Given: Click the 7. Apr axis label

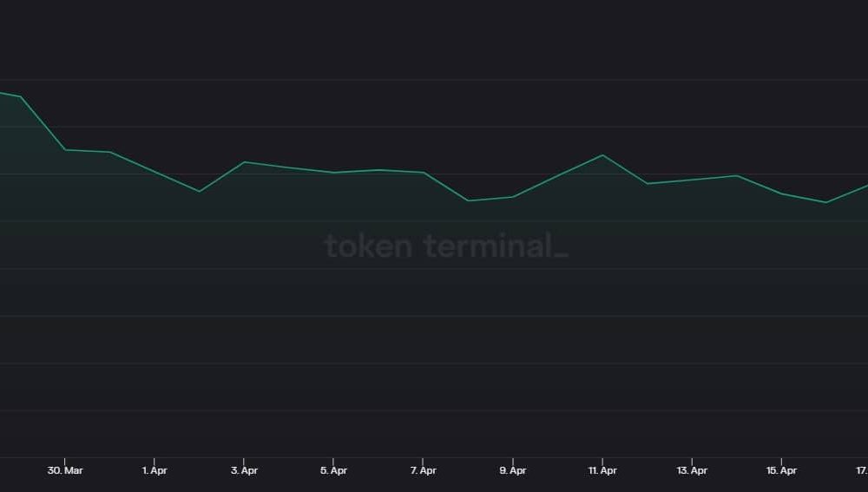Looking at the screenshot, I should tap(424, 470).
